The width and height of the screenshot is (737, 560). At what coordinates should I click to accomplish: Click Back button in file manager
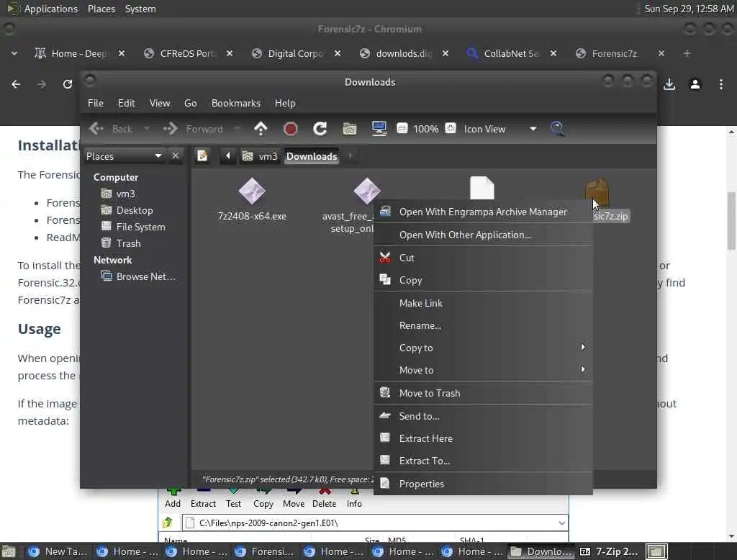[112, 129]
